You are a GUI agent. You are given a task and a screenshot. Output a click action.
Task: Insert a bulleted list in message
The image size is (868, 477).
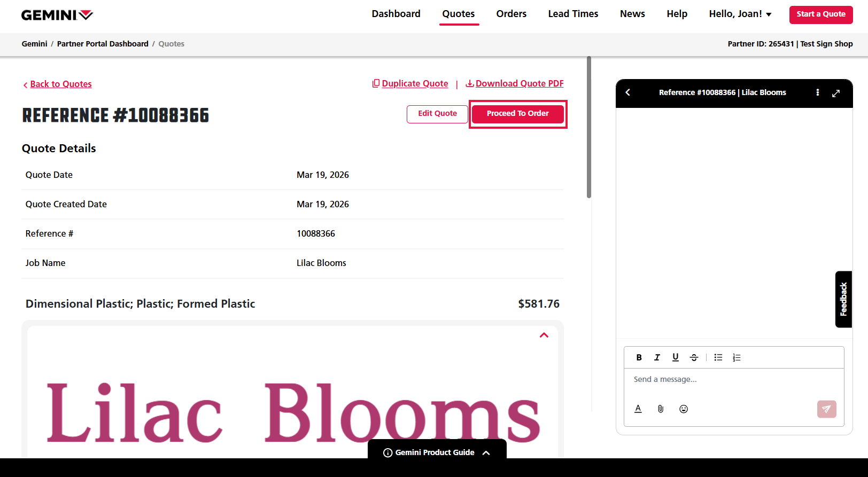point(718,357)
